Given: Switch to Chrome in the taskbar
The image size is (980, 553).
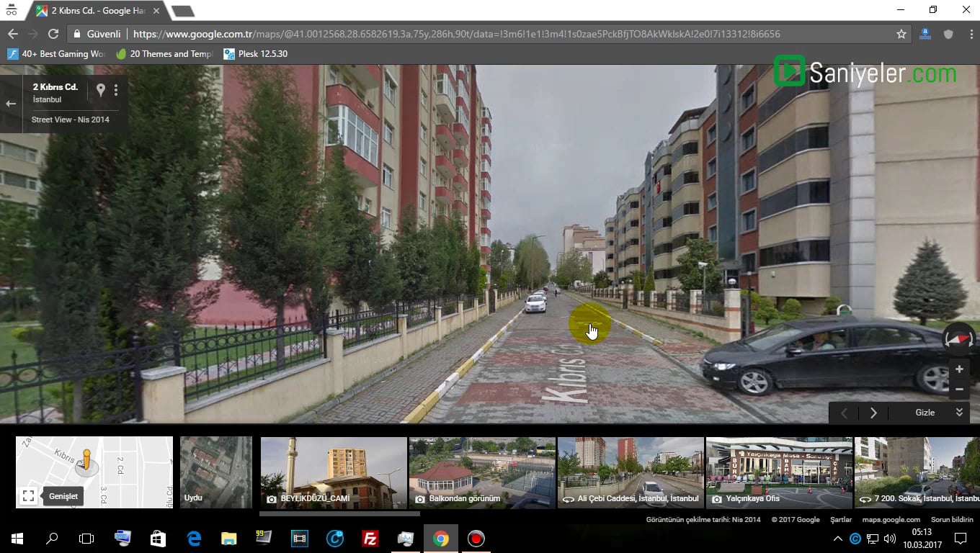Looking at the screenshot, I should click(x=441, y=538).
